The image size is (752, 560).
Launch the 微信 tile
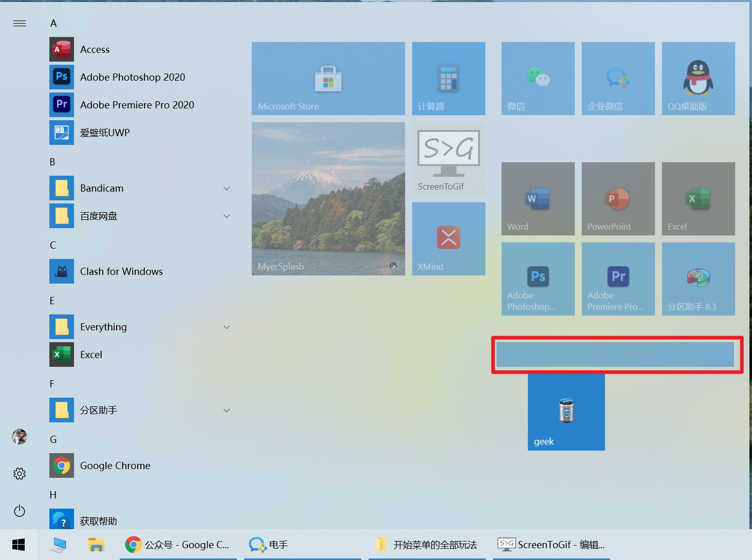point(538,79)
